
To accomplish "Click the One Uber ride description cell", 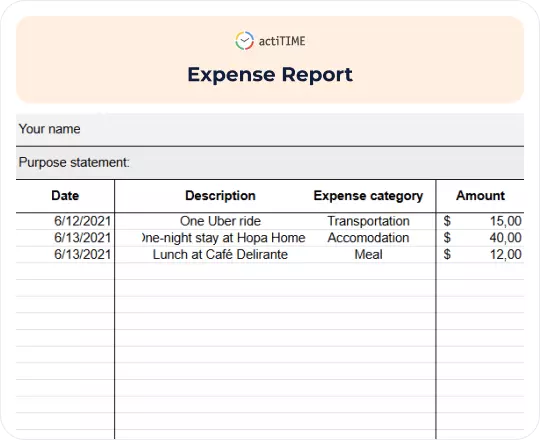I will [x=220, y=221].
